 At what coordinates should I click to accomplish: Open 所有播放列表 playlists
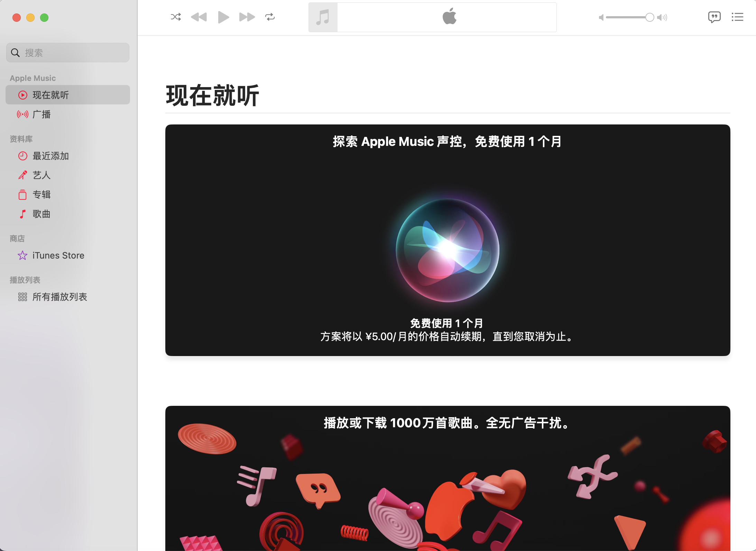click(x=59, y=297)
